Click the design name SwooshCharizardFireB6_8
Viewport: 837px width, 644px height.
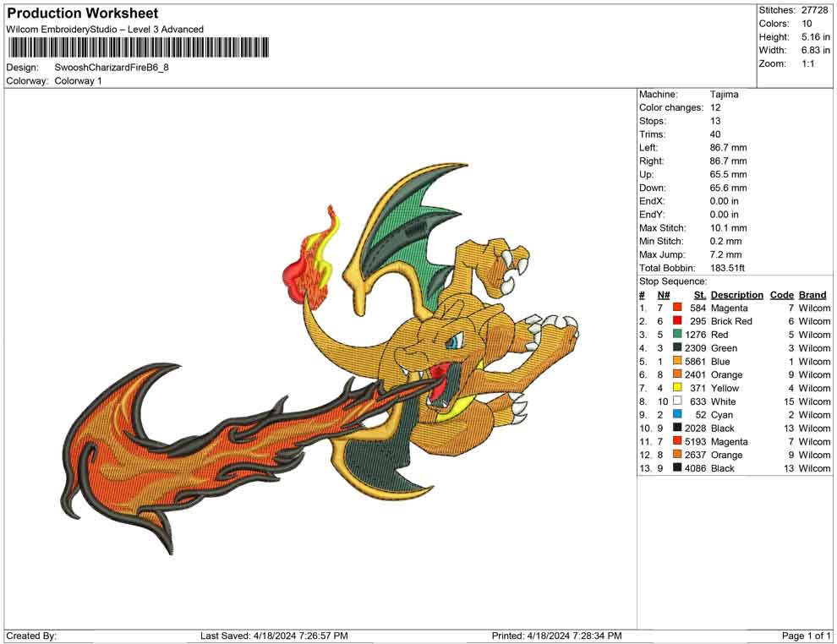tap(112, 68)
